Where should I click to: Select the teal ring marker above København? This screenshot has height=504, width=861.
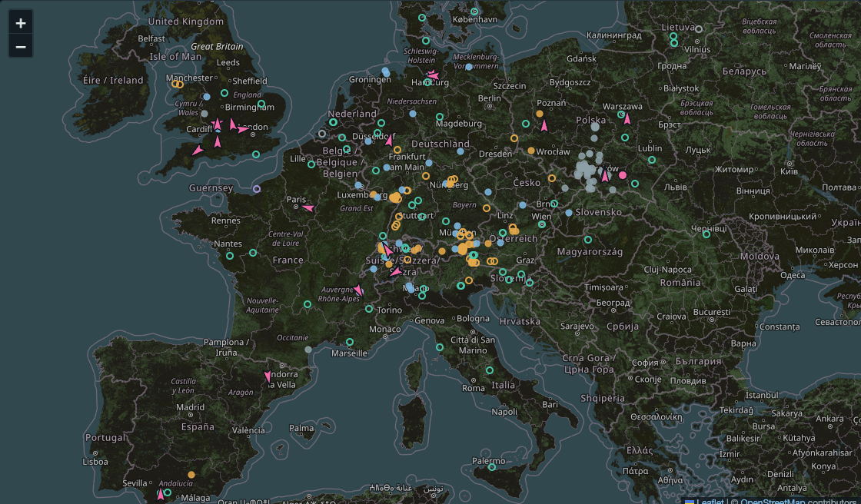coord(474,12)
